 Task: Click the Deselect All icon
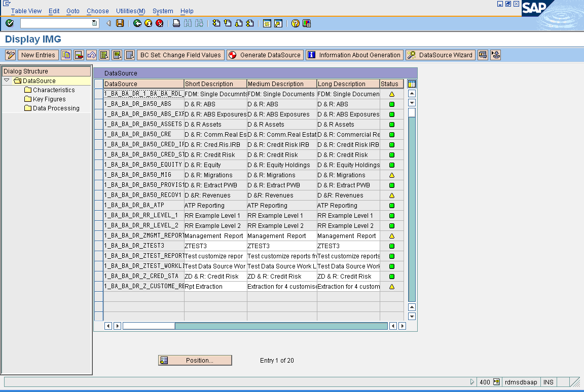[130, 55]
